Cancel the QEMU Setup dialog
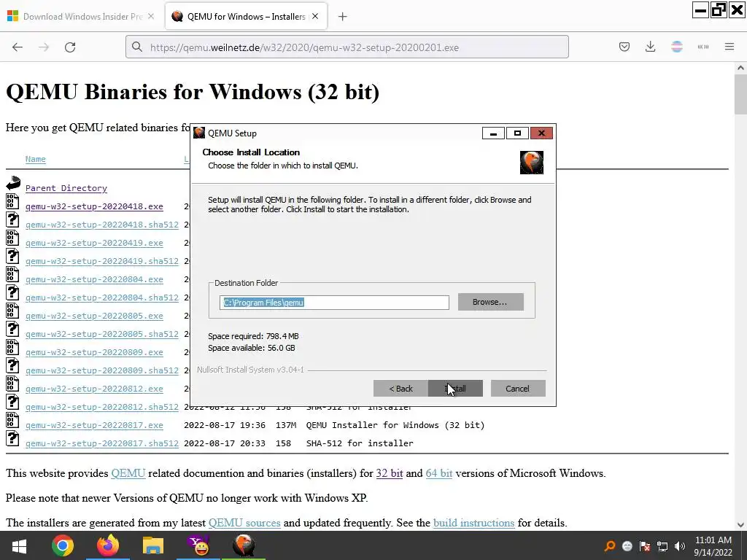747x560 pixels. coord(517,389)
